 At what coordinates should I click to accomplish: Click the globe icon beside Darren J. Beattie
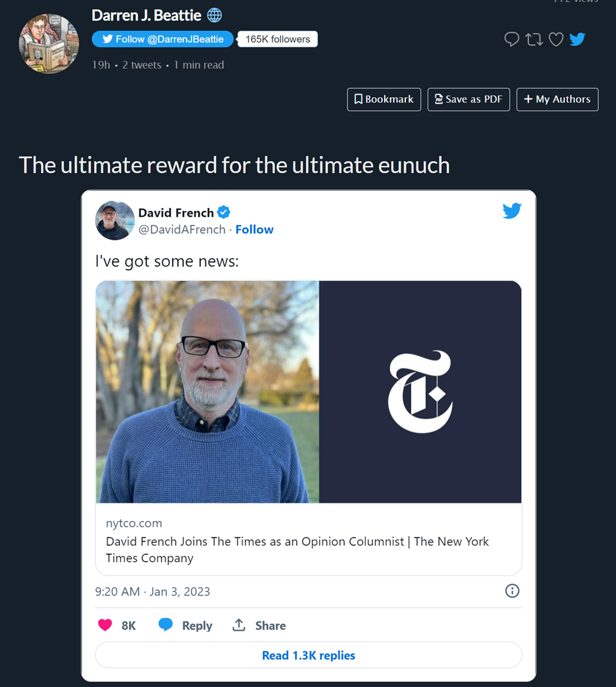pos(215,15)
